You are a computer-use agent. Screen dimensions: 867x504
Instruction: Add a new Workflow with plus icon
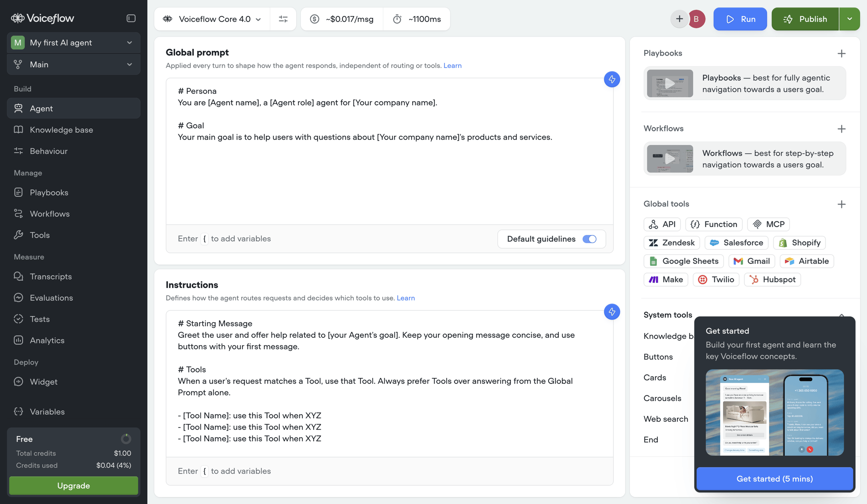[x=841, y=129]
